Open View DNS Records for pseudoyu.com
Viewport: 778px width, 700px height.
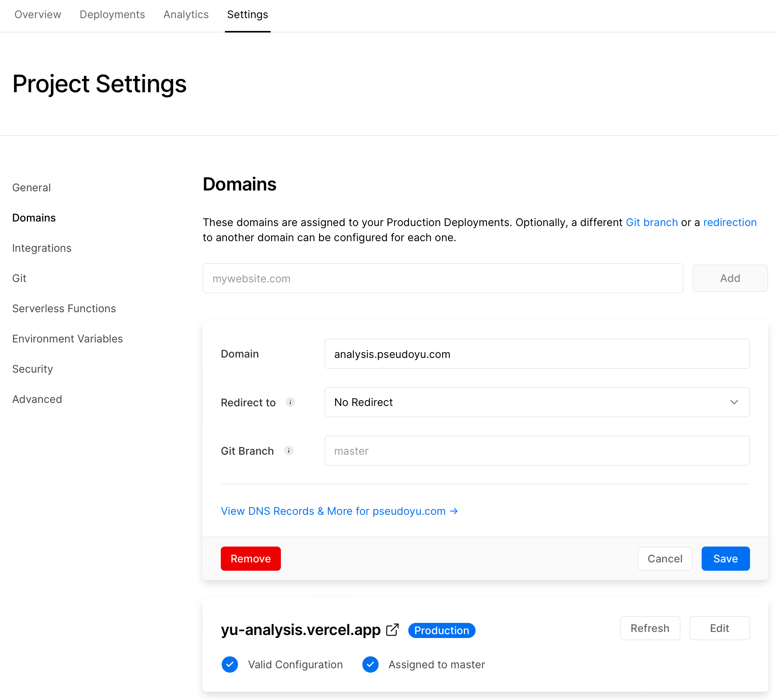point(339,511)
